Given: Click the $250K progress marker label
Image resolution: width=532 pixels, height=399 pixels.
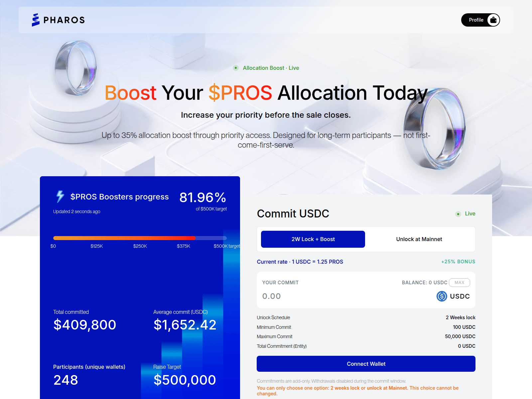Looking at the screenshot, I should point(140,246).
